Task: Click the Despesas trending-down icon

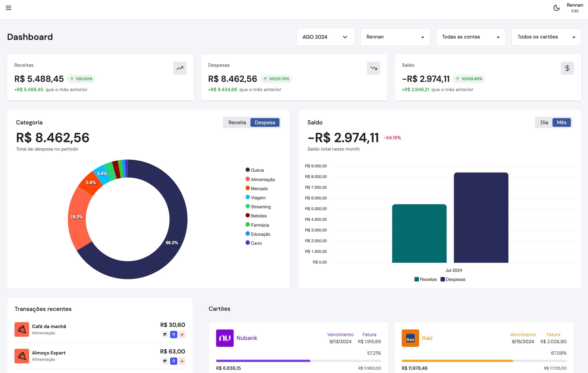Action: coord(374,68)
